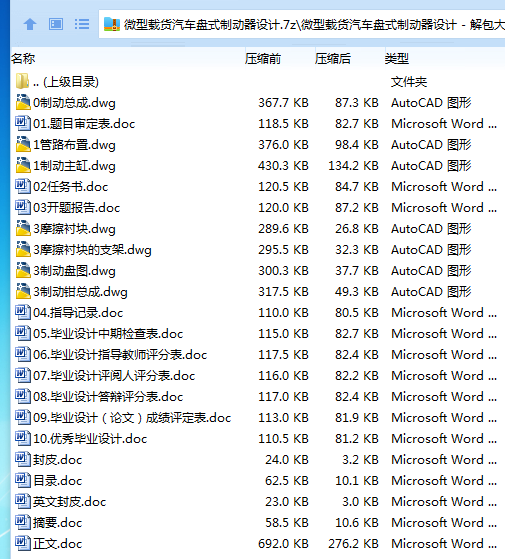Image resolution: width=505 pixels, height=559 pixels.
Task: Click the Word icon of 英文封皮.doc
Action: [23, 502]
